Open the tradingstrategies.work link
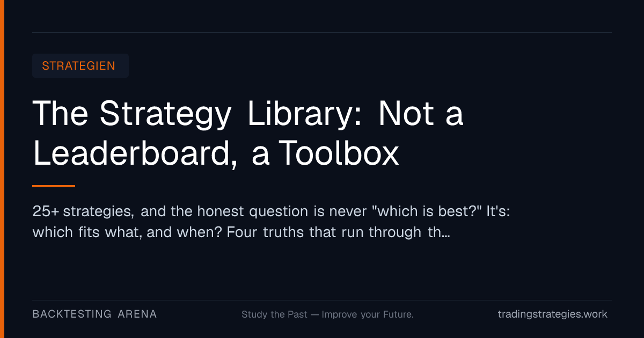 pos(553,314)
